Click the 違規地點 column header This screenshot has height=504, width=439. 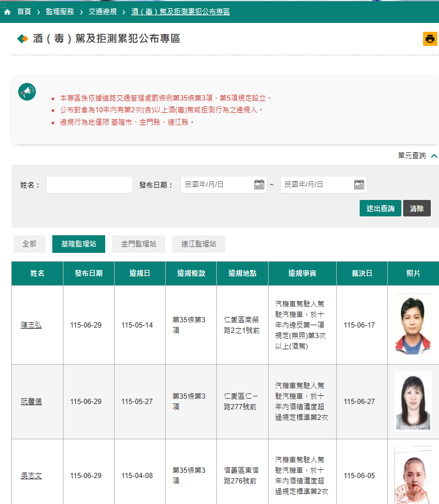coord(243,273)
